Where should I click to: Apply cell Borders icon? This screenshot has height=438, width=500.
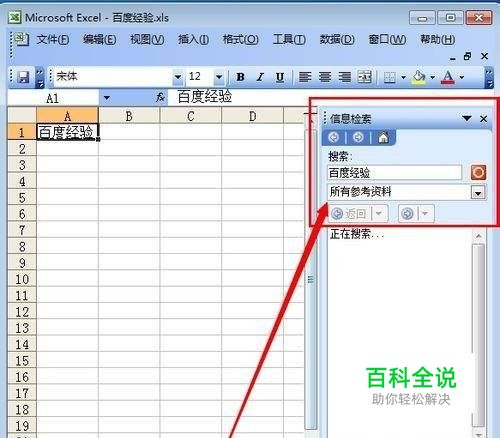[390, 78]
